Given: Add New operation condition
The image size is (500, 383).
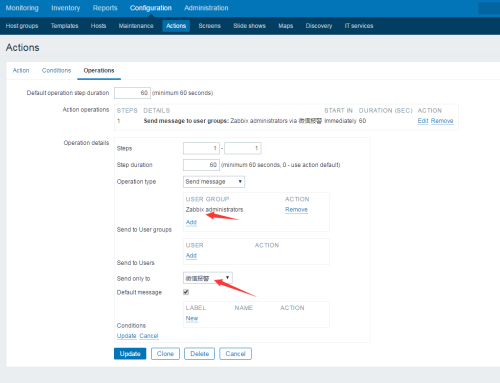Looking at the screenshot, I should [192, 318].
